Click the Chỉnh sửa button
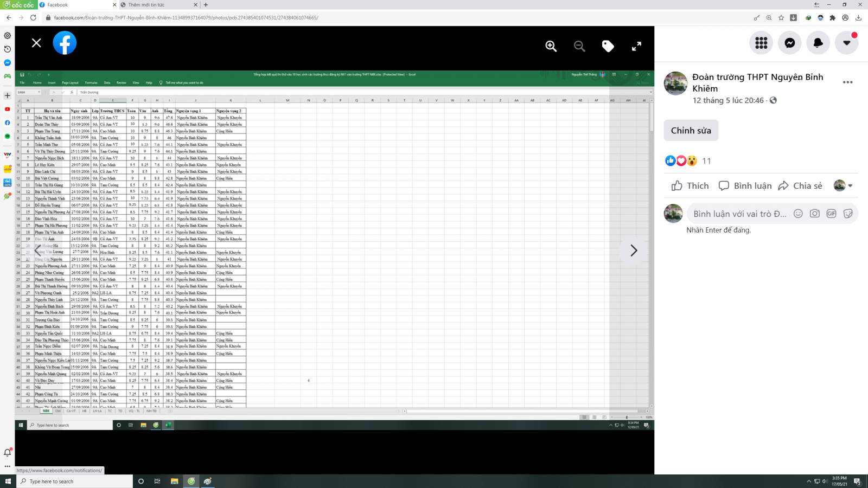The image size is (868, 488). 691,131
